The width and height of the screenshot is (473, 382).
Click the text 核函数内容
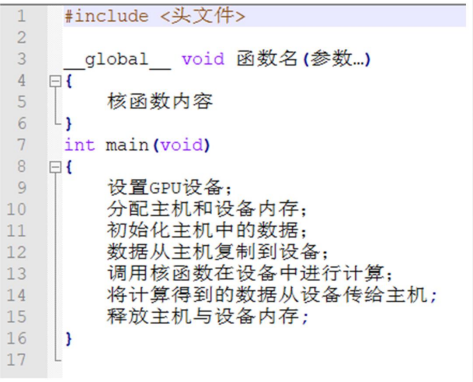click(160, 102)
